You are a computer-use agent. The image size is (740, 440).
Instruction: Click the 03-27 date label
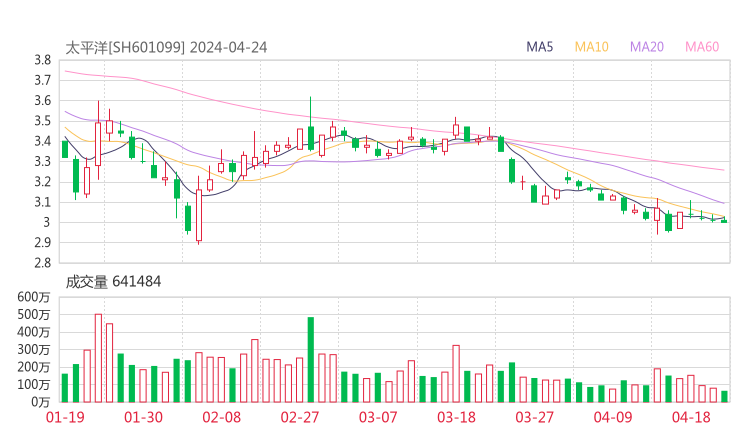coord(534,417)
